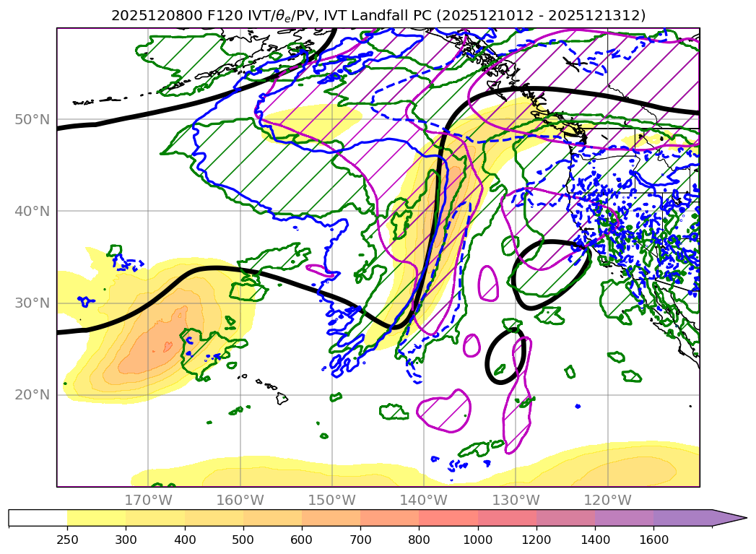Select the 20°N latitude axis label
The image size is (756, 554).
point(33,395)
